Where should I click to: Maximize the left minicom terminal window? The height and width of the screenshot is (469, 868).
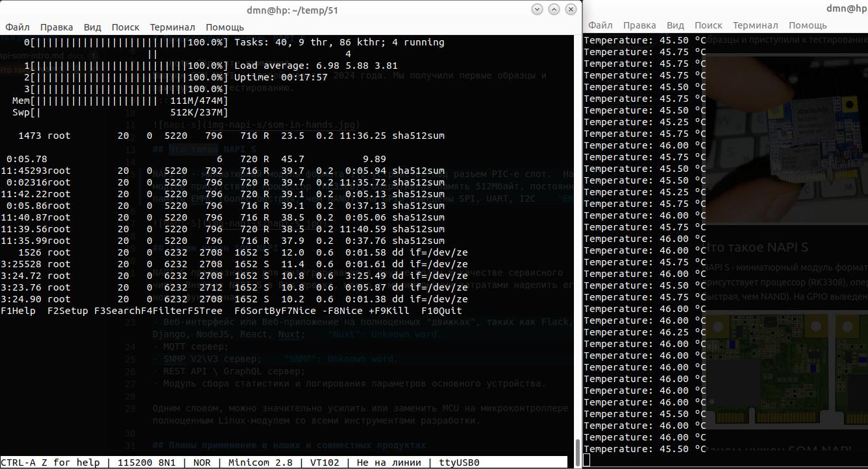pyautogui.click(x=554, y=10)
